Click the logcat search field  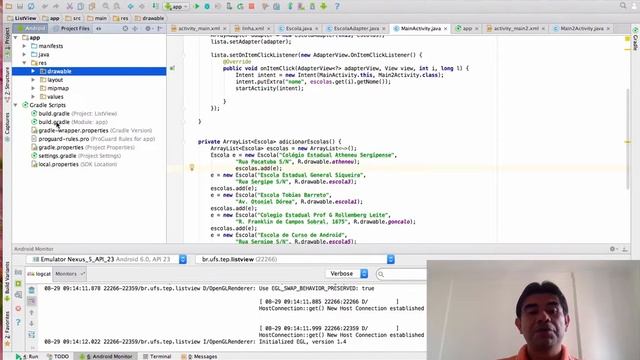coord(402,274)
